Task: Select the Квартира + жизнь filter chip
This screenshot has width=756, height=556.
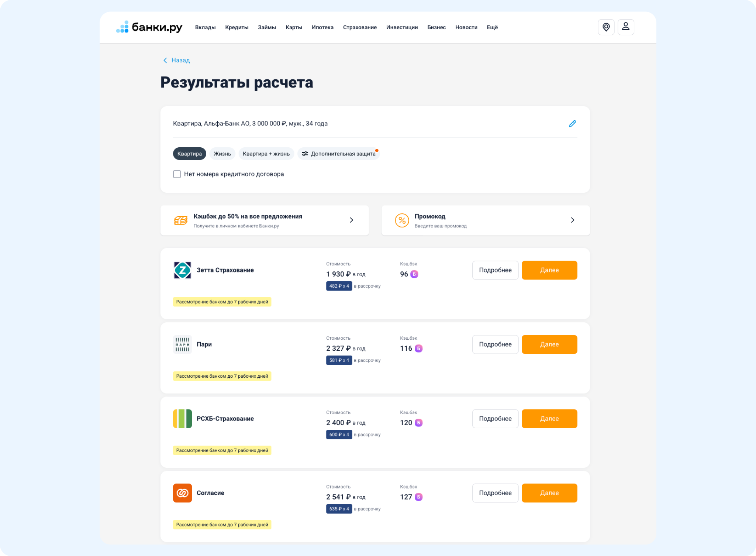Action: tap(266, 154)
